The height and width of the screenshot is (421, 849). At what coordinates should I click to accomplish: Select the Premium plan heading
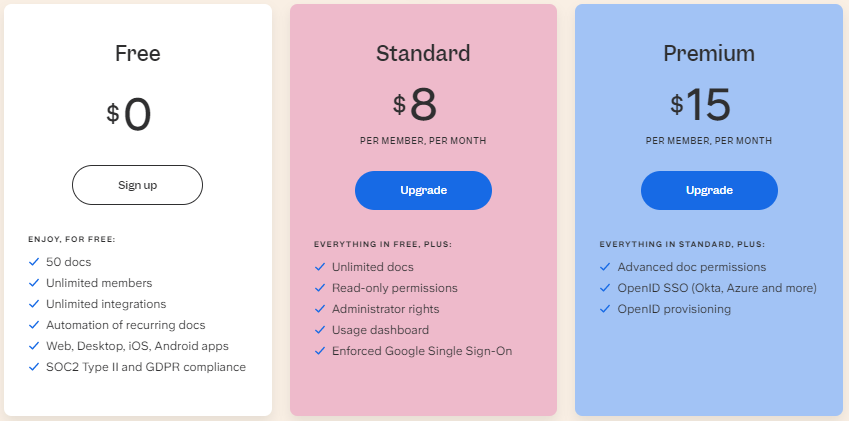(x=709, y=54)
